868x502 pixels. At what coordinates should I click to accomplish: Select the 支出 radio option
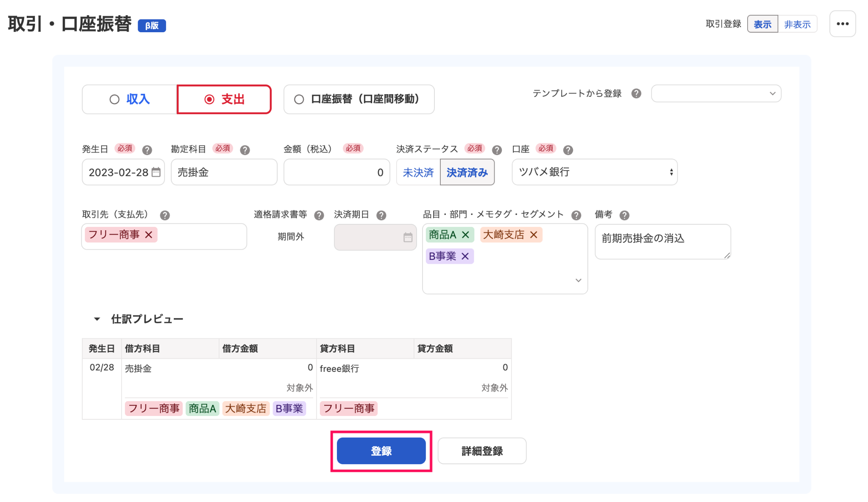click(x=224, y=100)
